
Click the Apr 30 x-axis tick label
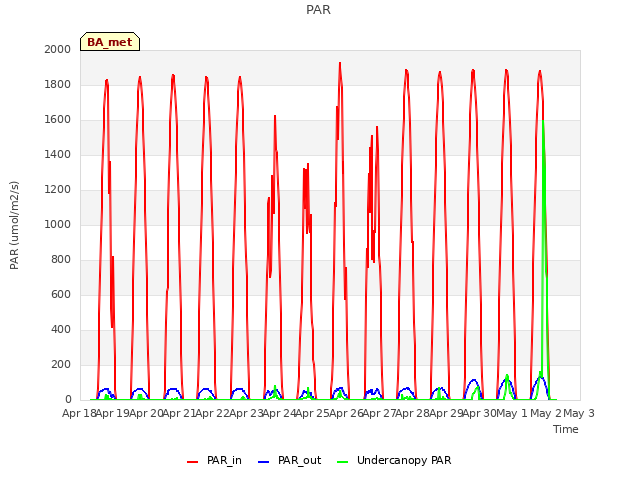tap(479, 413)
